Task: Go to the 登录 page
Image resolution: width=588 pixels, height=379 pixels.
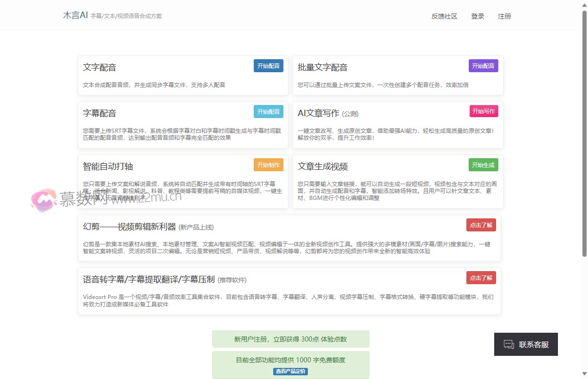Action: point(478,16)
